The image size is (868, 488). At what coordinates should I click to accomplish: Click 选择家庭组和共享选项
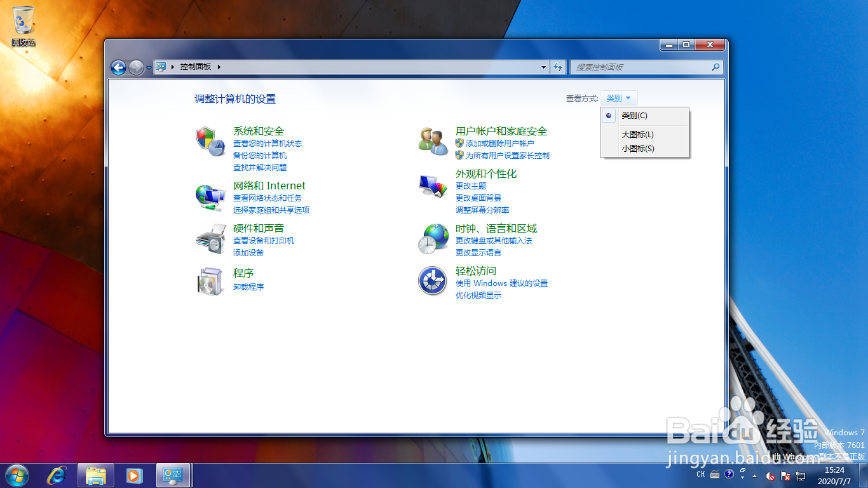tap(271, 210)
